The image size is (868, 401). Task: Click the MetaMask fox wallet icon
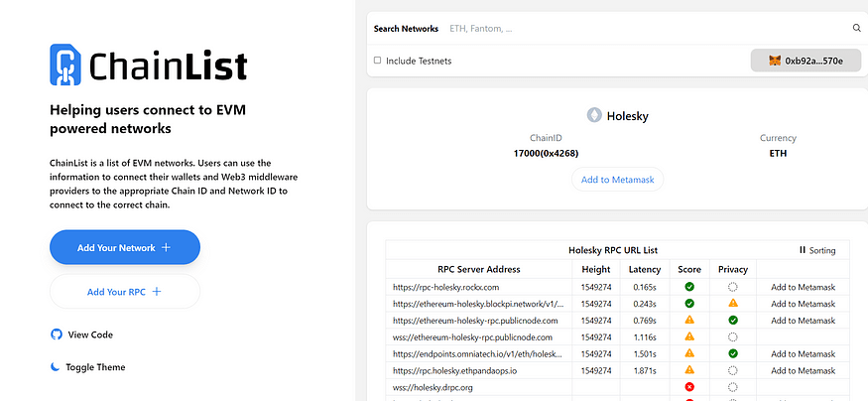[775, 61]
